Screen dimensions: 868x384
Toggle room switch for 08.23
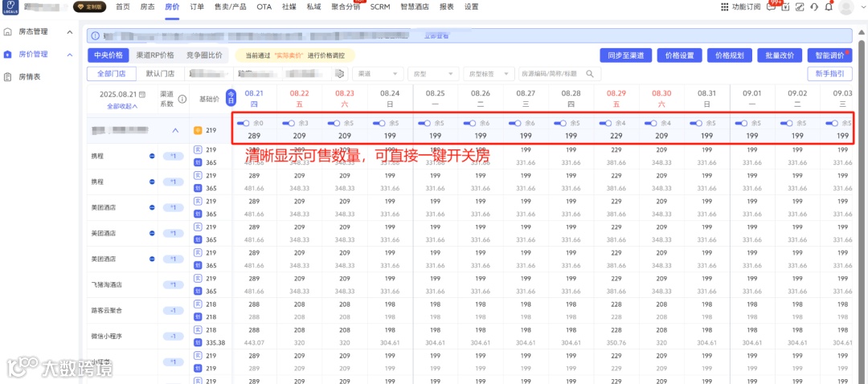(334, 123)
